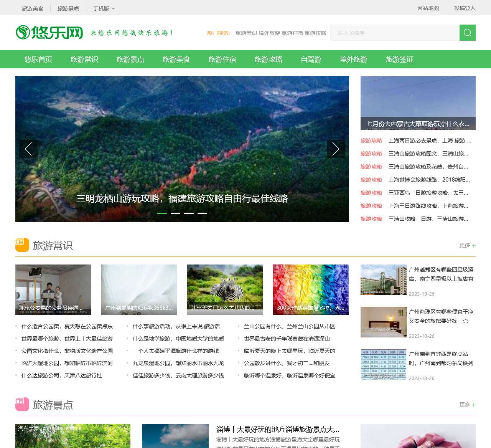Open 自驾游 navigation menu item
Screen dimensions: 491x448
311,59
